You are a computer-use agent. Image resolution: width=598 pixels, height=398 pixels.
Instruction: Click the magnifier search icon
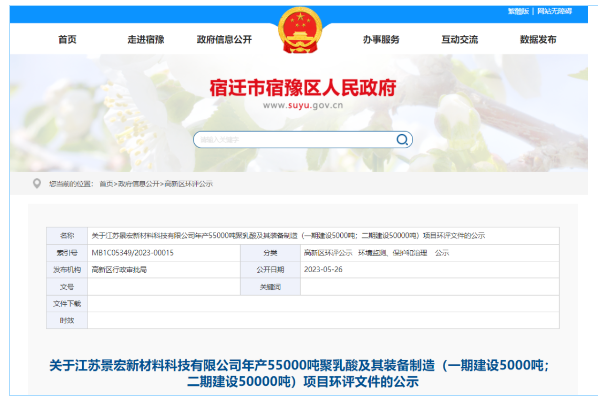click(402, 140)
